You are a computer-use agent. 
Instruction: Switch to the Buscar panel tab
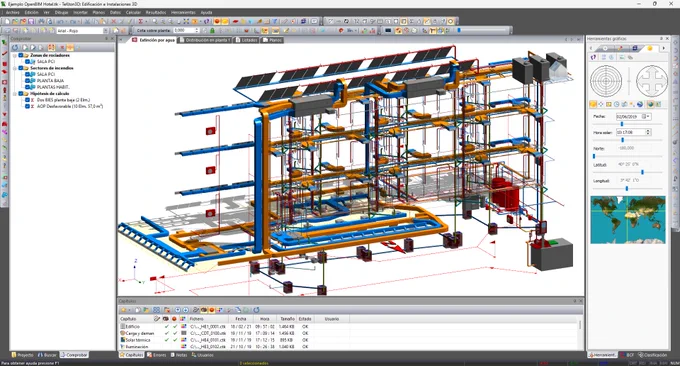click(x=47, y=355)
